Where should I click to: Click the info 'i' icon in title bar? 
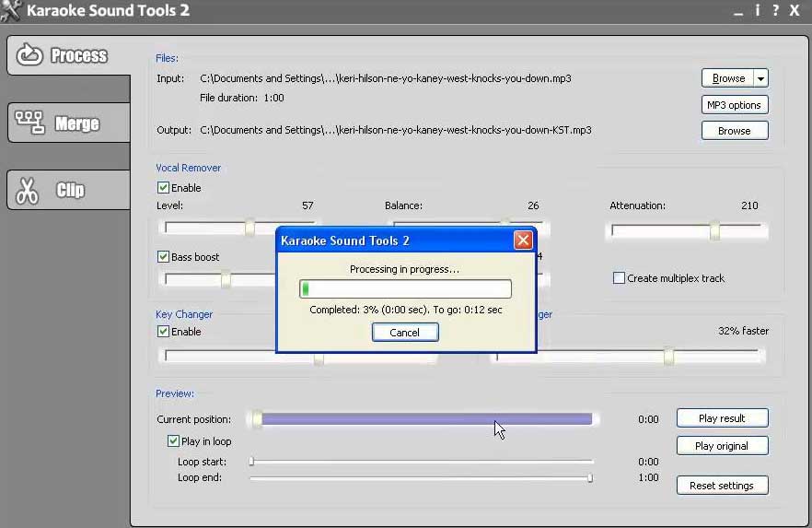757,10
